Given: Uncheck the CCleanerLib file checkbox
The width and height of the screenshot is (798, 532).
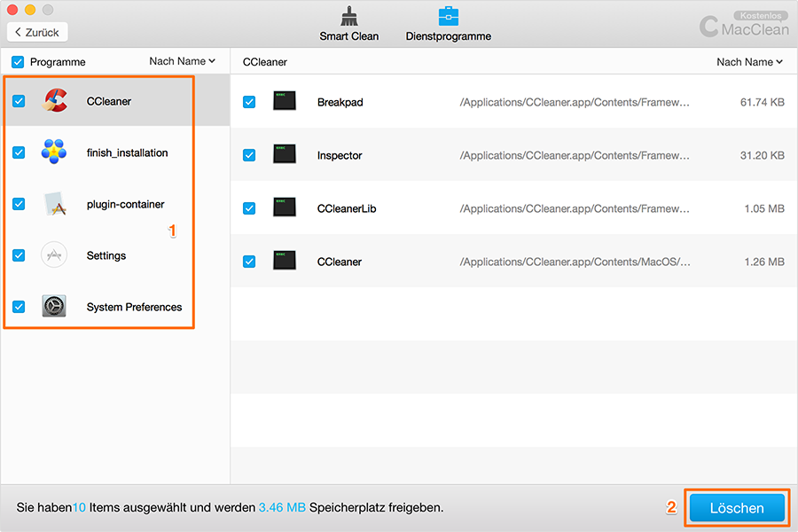Looking at the screenshot, I should pos(249,208).
